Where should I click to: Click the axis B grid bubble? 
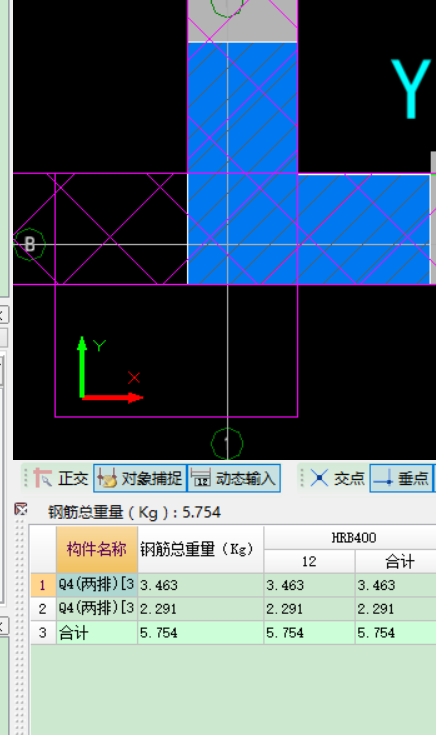pos(30,244)
